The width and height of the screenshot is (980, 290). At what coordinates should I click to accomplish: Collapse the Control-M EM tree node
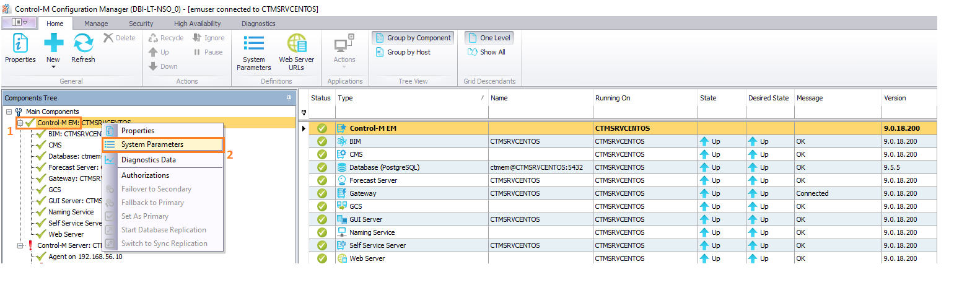click(20, 123)
